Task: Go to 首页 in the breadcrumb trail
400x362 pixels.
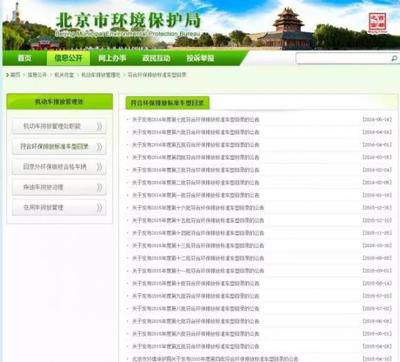Action: tap(15, 75)
